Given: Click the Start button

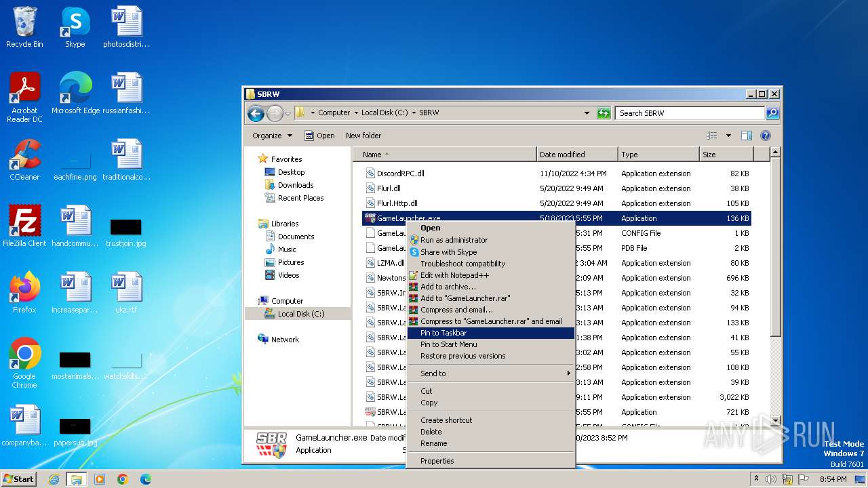Looking at the screenshot, I should 18,479.
